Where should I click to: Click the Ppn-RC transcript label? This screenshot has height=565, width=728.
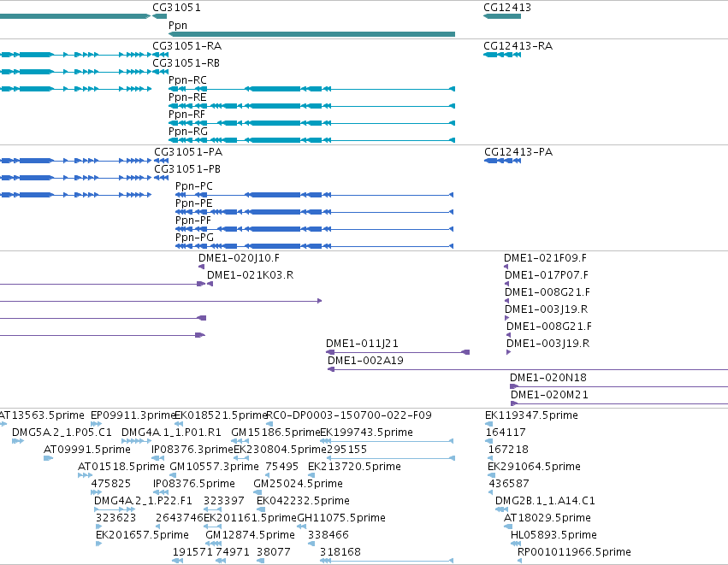(187, 80)
